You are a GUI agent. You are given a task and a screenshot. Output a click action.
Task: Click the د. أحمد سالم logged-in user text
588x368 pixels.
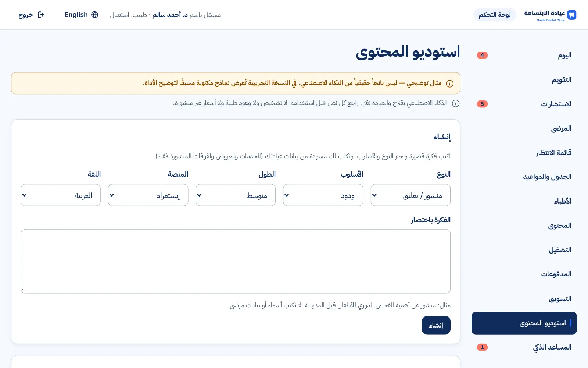170,15
